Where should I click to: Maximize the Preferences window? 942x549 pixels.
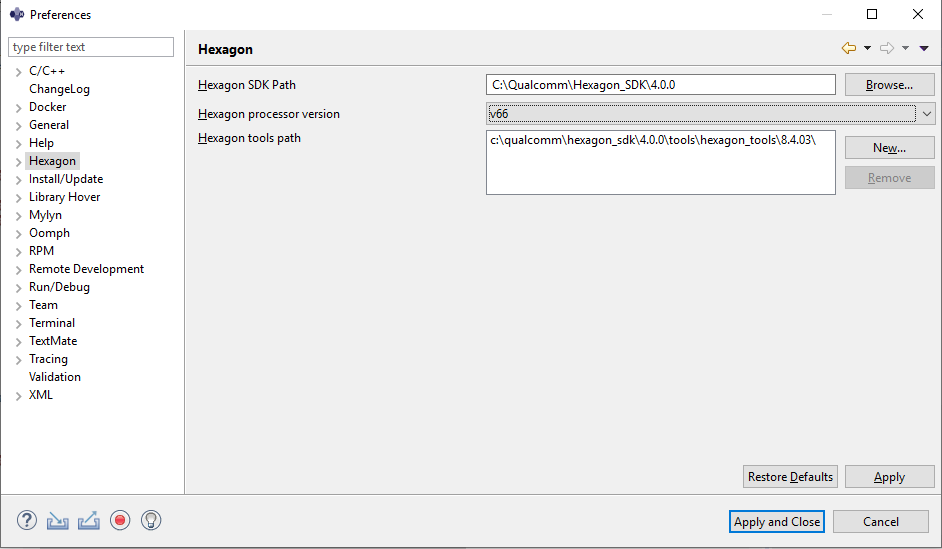pos(872,14)
